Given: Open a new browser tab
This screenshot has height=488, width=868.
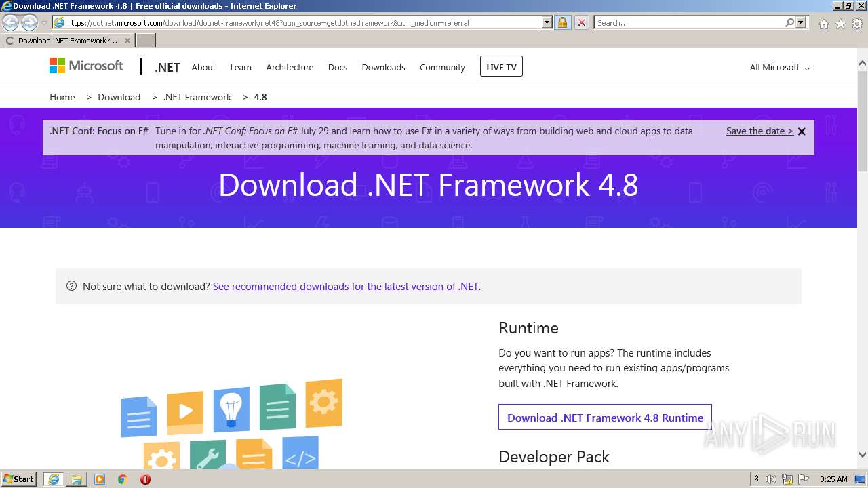Looking at the screenshot, I should (146, 41).
